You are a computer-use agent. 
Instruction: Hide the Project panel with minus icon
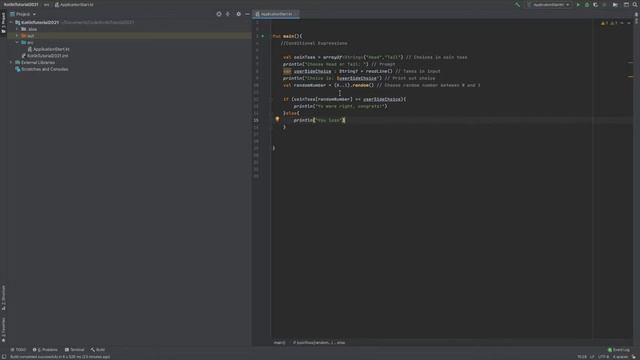(x=247, y=14)
